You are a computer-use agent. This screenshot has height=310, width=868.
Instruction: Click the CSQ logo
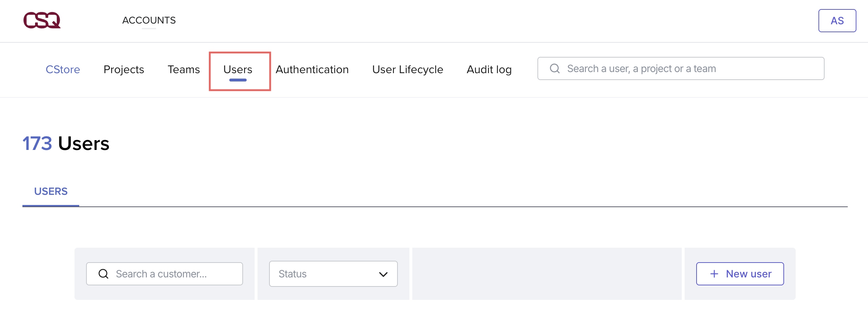click(x=42, y=20)
